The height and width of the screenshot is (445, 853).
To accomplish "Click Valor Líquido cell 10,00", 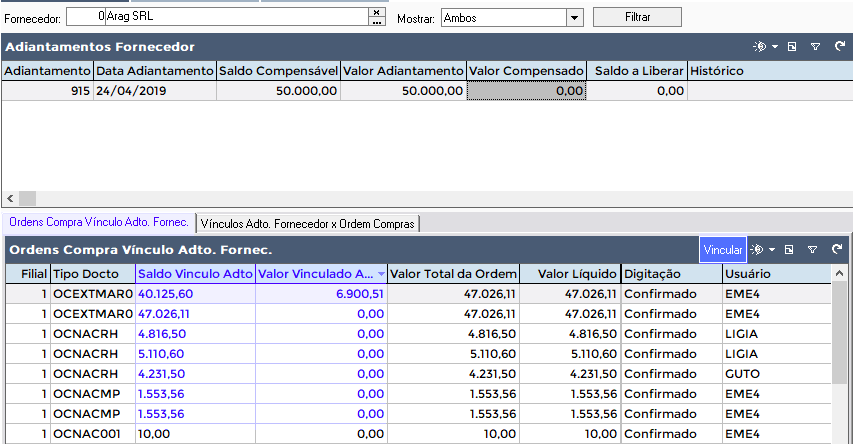I will (x=570, y=434).
